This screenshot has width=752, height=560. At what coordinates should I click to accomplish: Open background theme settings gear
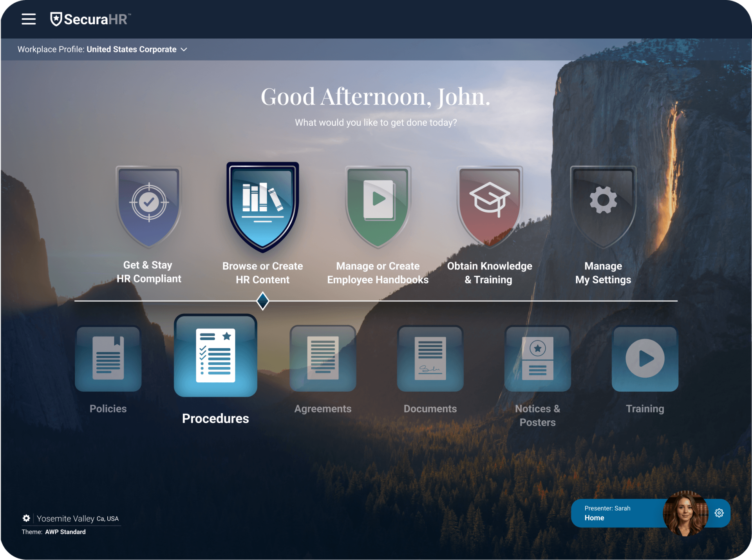[26, 518]
